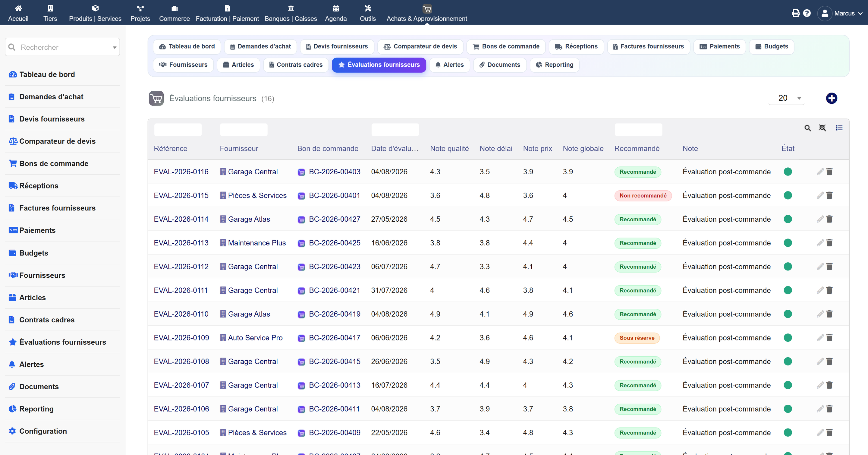Open the Comparateur de devis tab
The width and height of the screenshot is (868, 455).
[420, 46]
